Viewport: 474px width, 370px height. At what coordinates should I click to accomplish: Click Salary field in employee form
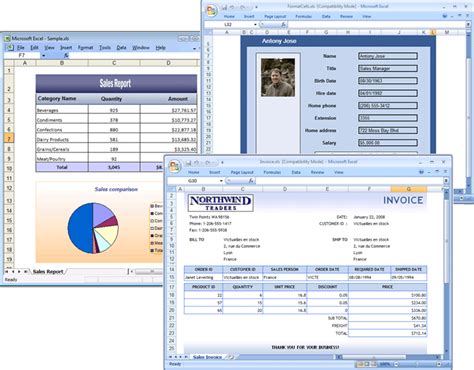(x=388, y=143)
